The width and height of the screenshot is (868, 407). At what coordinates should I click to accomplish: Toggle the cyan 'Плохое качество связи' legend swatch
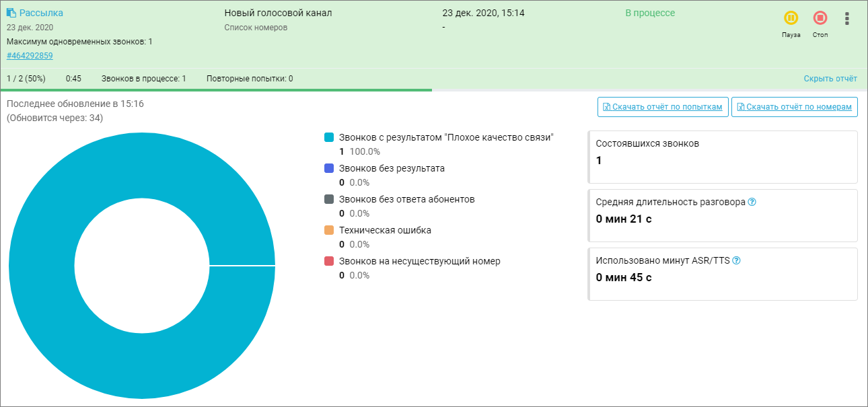[329, 137]
